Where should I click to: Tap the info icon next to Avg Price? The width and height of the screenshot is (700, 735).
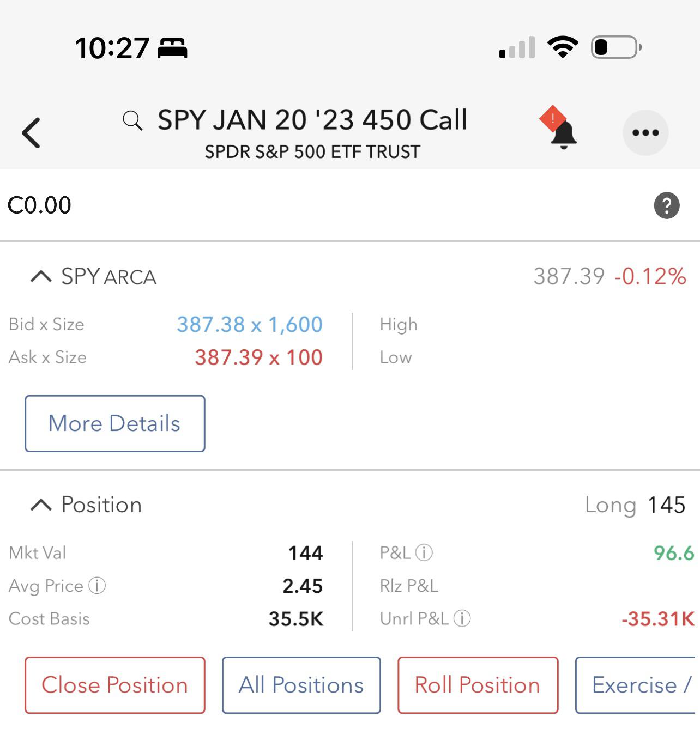(97, 586)
